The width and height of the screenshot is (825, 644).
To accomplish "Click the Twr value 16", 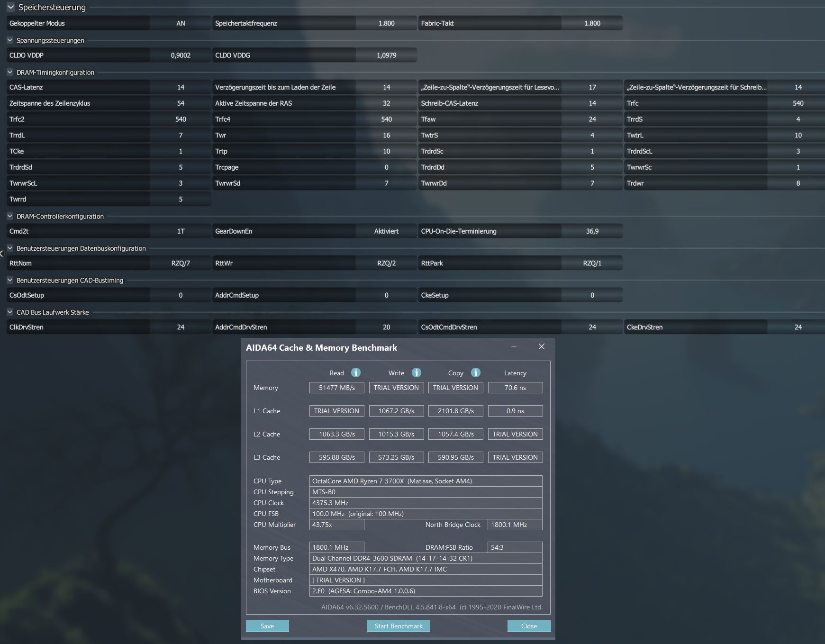I will pos(386,136).
